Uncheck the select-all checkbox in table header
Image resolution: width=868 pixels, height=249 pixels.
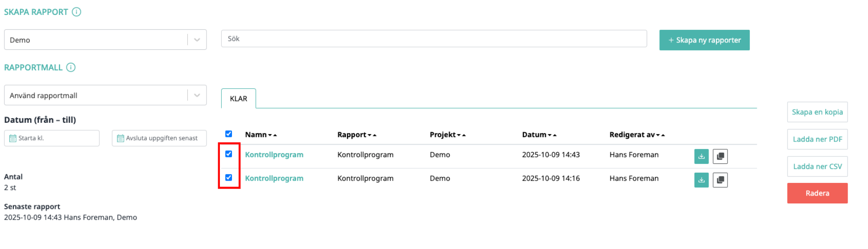(x=229, y=134)
